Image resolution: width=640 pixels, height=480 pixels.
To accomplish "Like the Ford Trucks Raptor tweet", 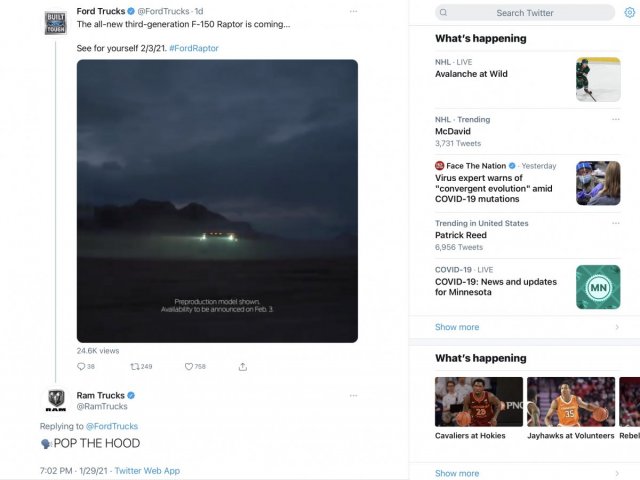I will 189,367.
